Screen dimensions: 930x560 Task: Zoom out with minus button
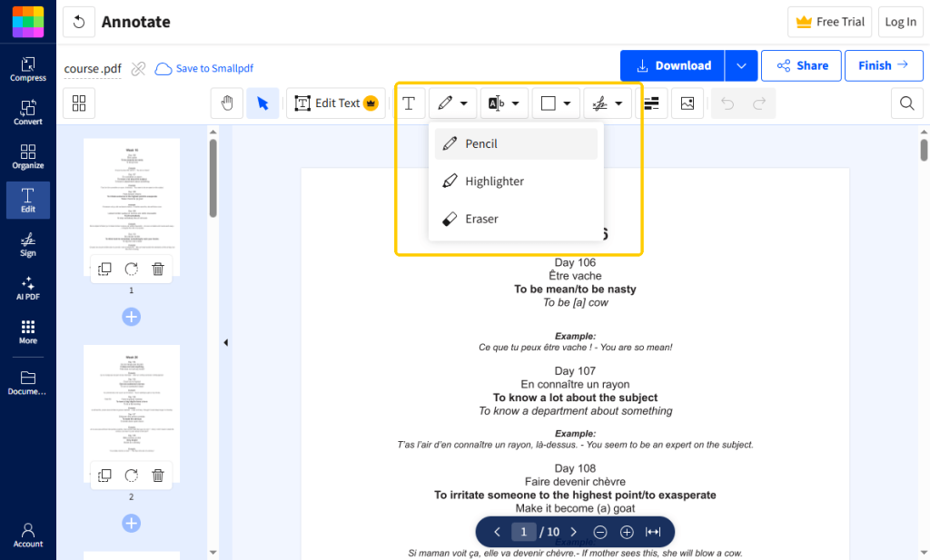pyautogui.click(x=600, y=532)
